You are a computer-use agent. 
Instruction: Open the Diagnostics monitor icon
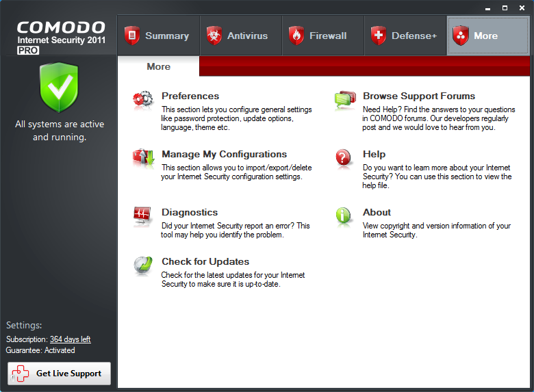pos(143,216)
